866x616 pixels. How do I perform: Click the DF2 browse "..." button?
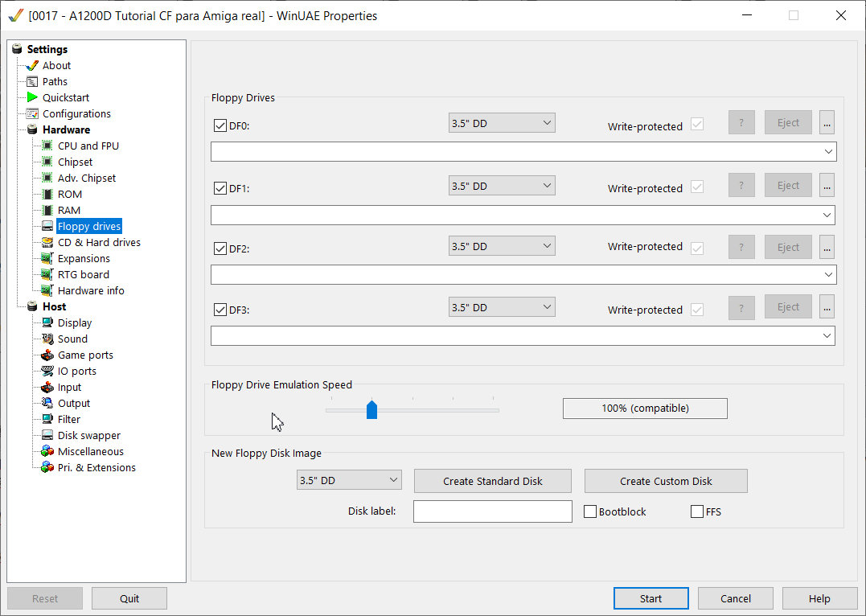827,247
